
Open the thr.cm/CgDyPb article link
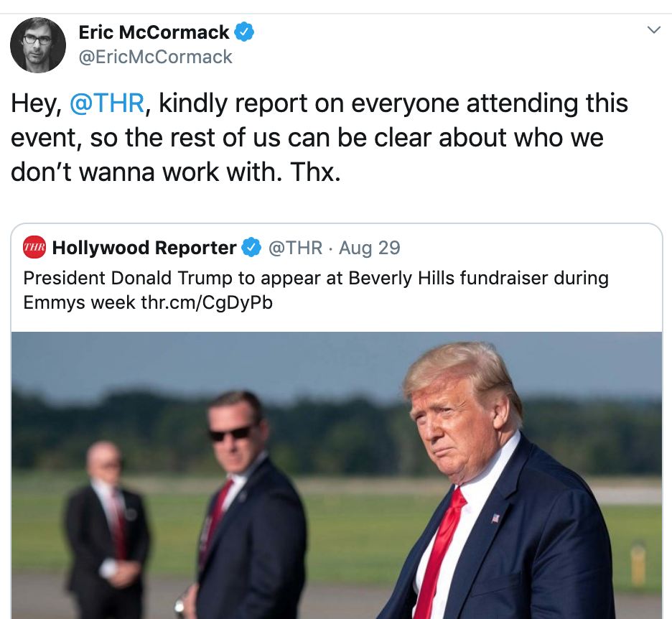[207, 302]
